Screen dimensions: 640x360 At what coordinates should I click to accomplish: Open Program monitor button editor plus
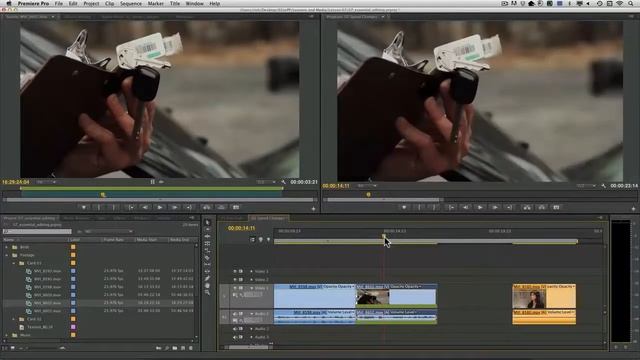tap(633, 209)
